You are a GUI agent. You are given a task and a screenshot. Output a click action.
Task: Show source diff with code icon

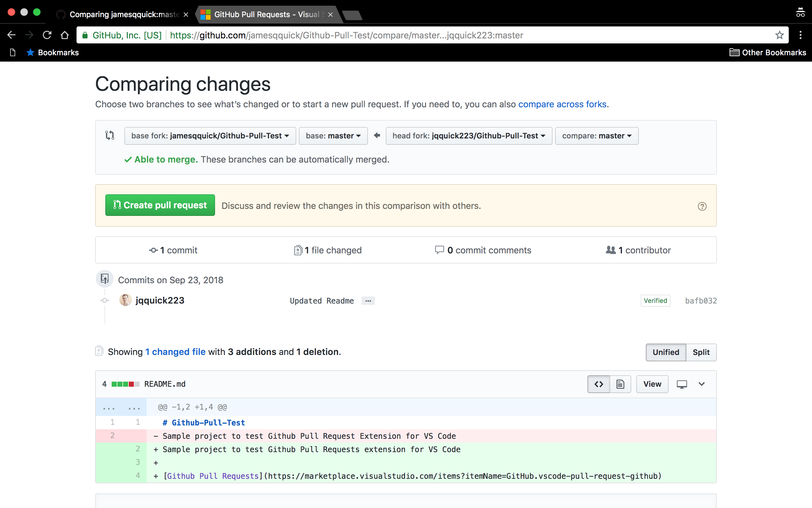599,384
